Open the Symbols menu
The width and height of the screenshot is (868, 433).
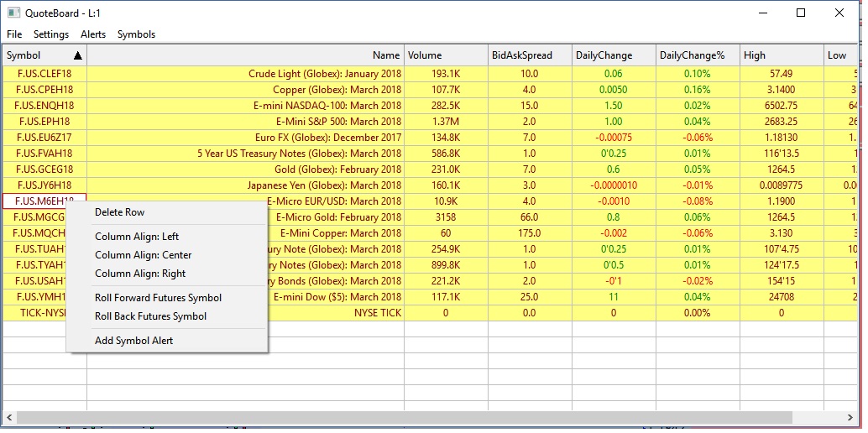click(136, 34)
